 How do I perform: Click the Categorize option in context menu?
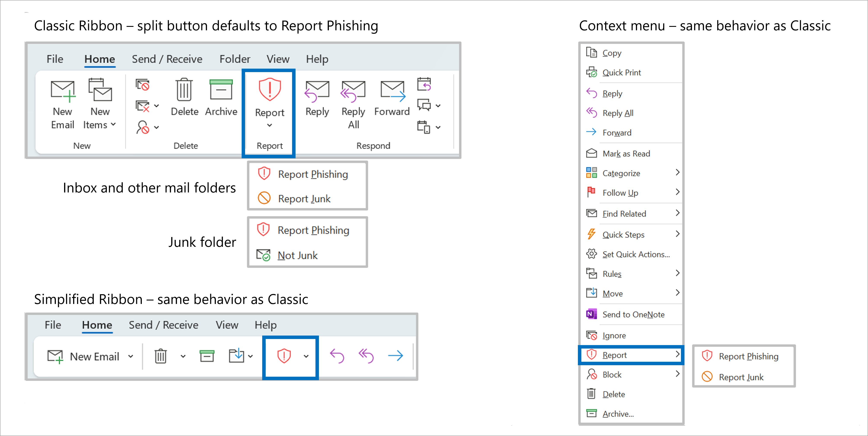[x=621, y=173]
